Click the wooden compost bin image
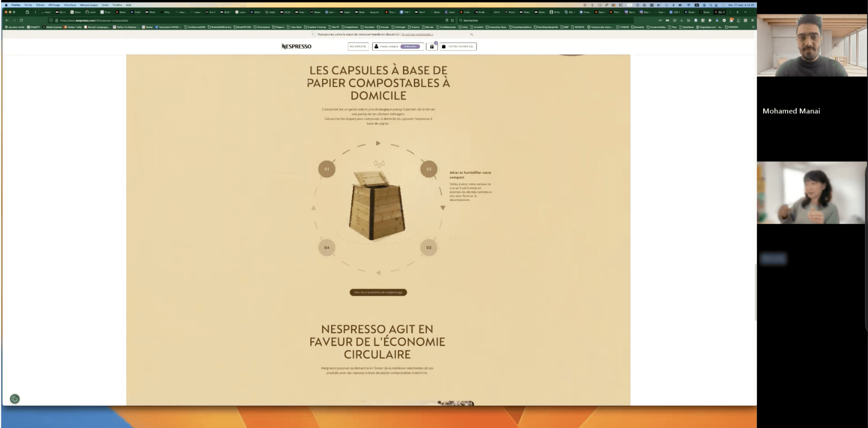868x428 pixels. tap(377, 206)
